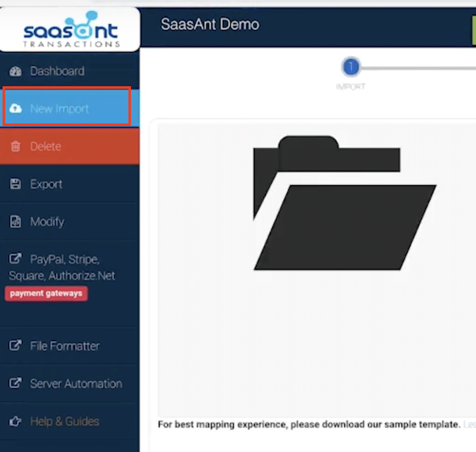Open the Help & Guides link
476x452 pixels.
coord(65,421)
